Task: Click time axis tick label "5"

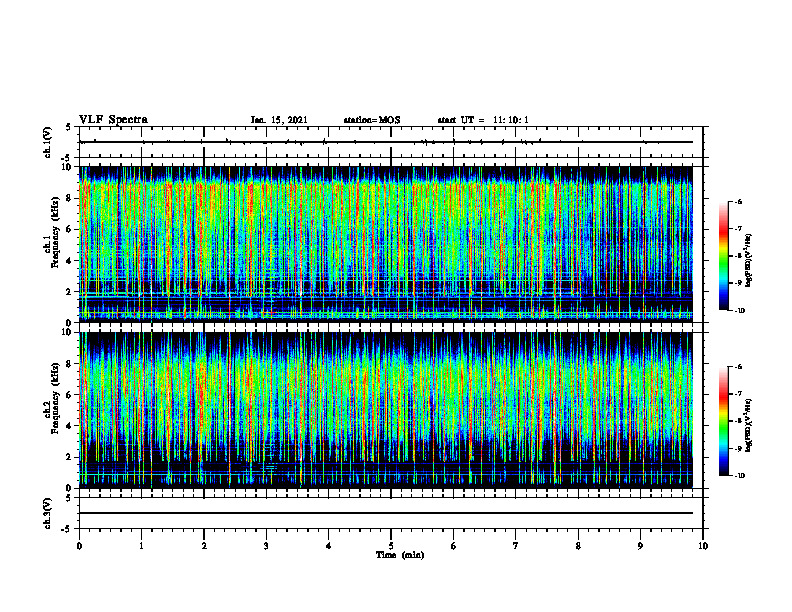Action: click(391, 546)
